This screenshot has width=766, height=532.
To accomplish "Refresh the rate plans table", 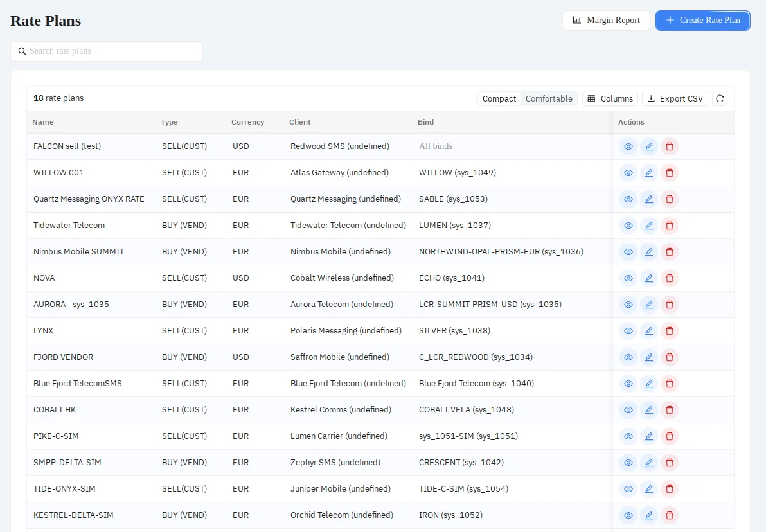I will (x=720, y=99).
